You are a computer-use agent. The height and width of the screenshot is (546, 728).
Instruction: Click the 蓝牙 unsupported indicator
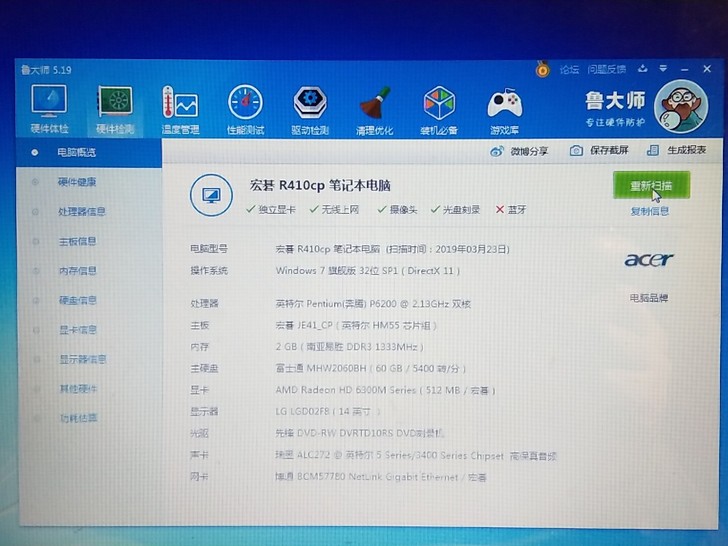[510, 210]
